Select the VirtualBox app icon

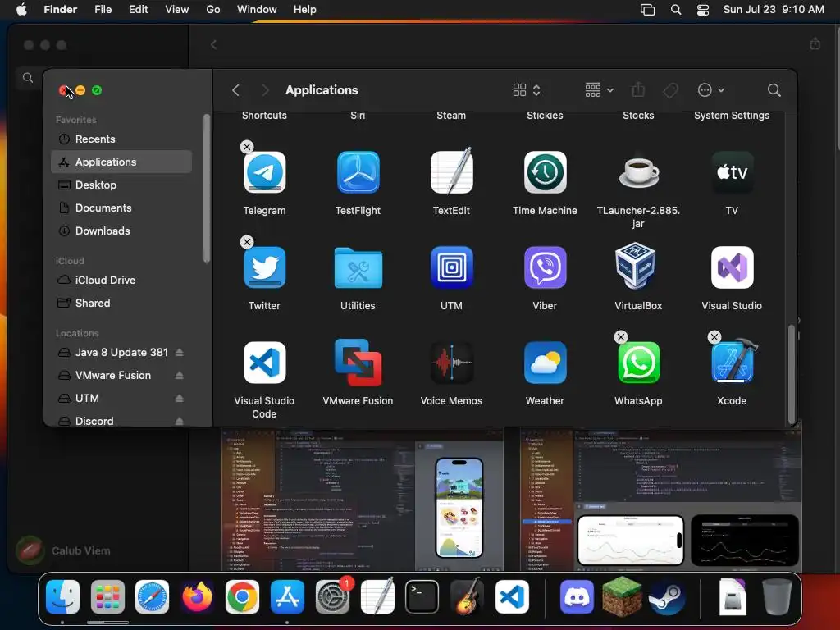[x=636, y=267]
